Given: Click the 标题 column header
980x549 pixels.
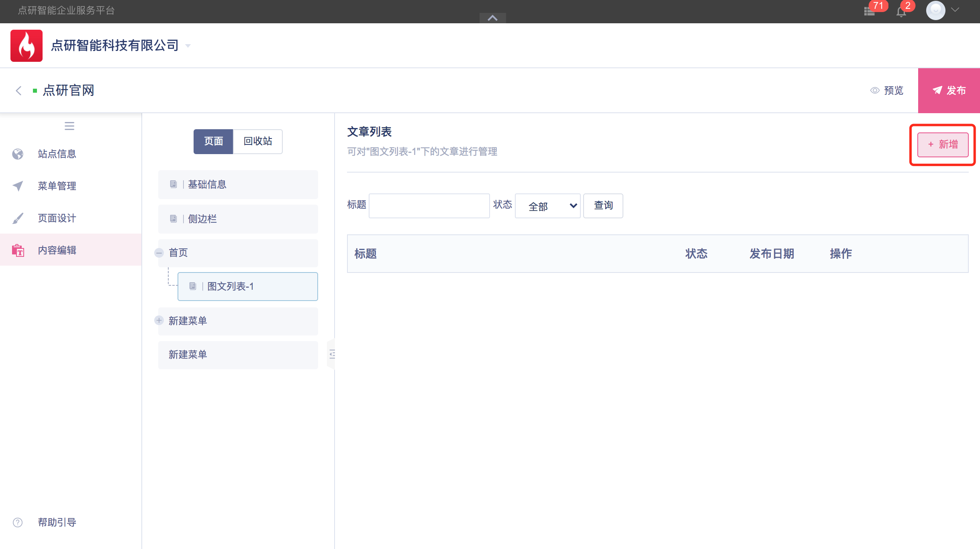Looking at the screenshot, I should 365,254.
